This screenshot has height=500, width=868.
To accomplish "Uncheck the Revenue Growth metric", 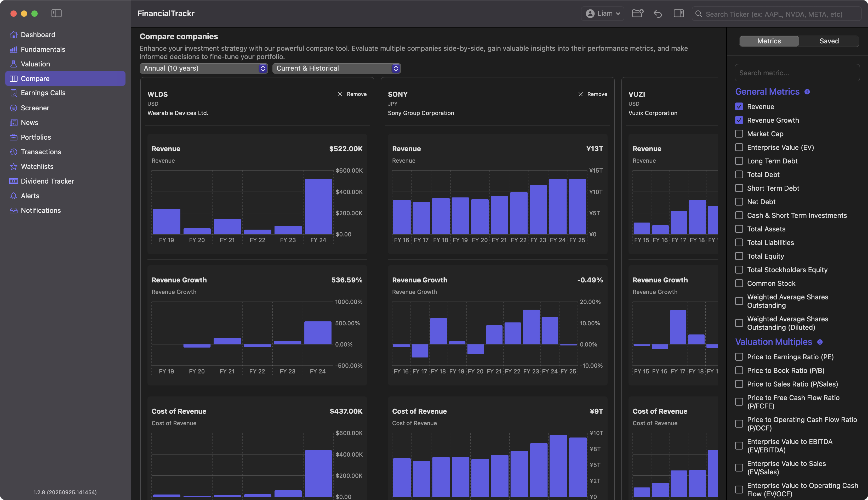I will pyautogui.click(x=739, y=120).
